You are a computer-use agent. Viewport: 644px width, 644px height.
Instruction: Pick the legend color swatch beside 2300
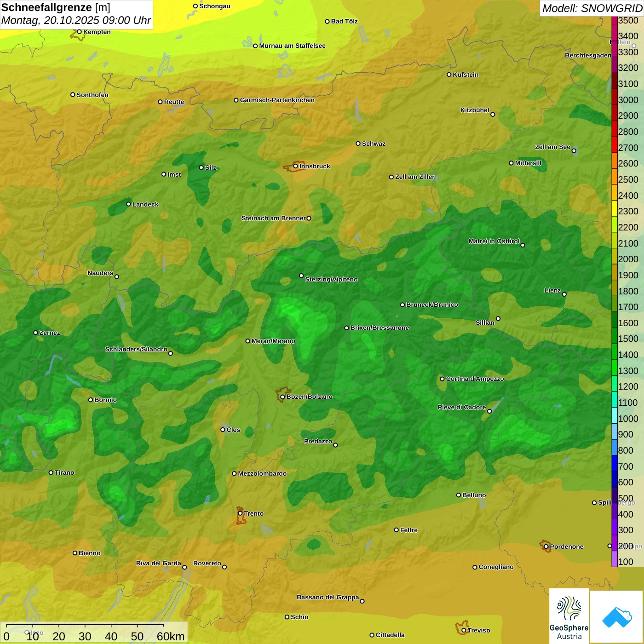point(615,208)
